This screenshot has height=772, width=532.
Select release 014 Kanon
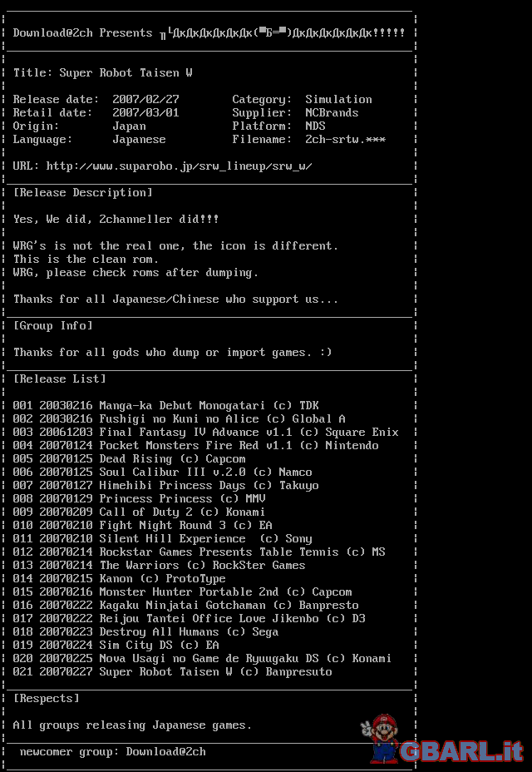click(x=120, y=578)
